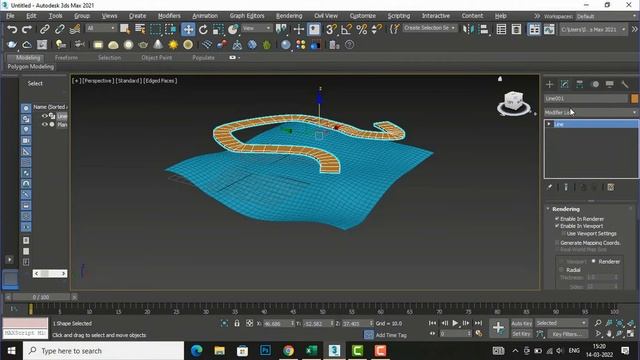Select the Radial radio button
640x360 pixels.
[562, 270]
